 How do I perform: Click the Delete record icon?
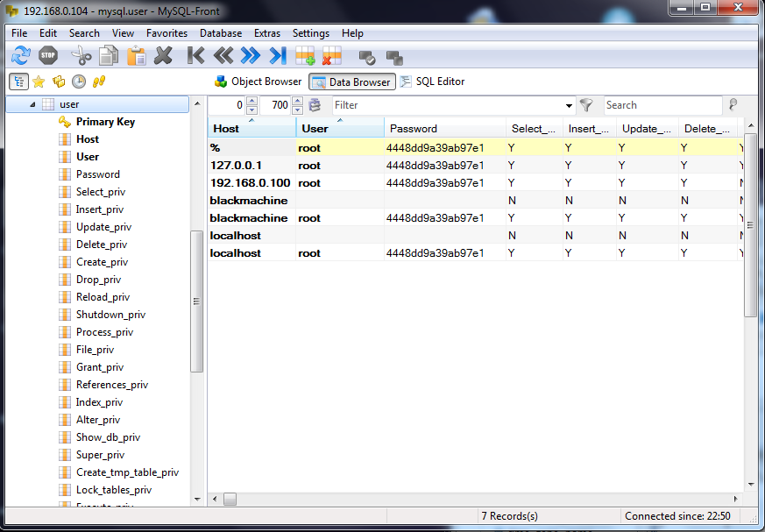click(332, 55)
